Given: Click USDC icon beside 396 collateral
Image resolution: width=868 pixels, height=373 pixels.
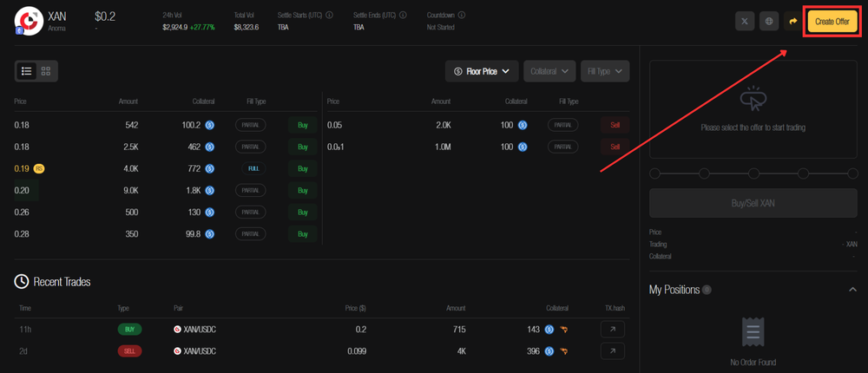Looking at the screenshot, I should (x=549, y=350).
